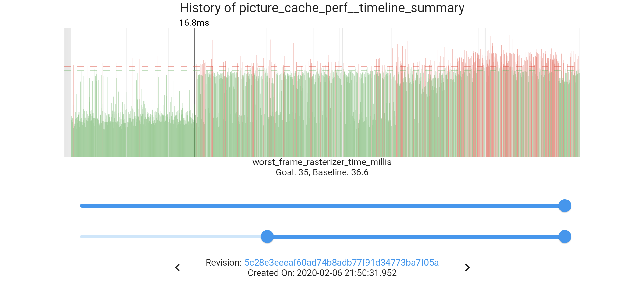Click the lighter track of the lower slider
Image resolution: width=644 pixels, height=283 pixels.
168,237
